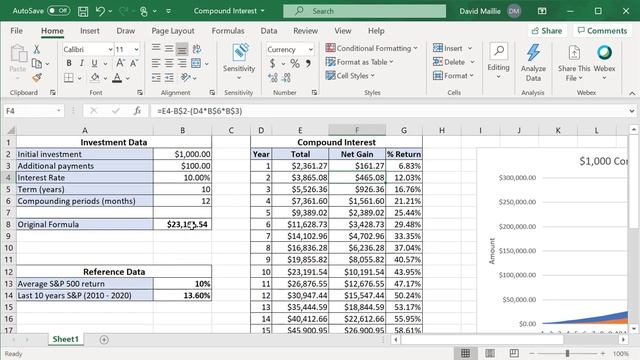This screenshot has width=640, height=360.
Task: Click David Maillie account avatar
Action: [x=514, y=11]
